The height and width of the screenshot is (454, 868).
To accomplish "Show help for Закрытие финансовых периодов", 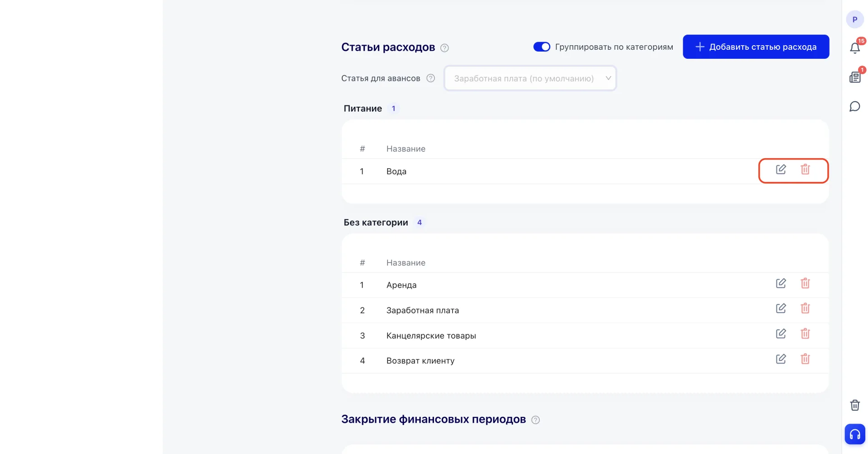I will coord(536,420).
